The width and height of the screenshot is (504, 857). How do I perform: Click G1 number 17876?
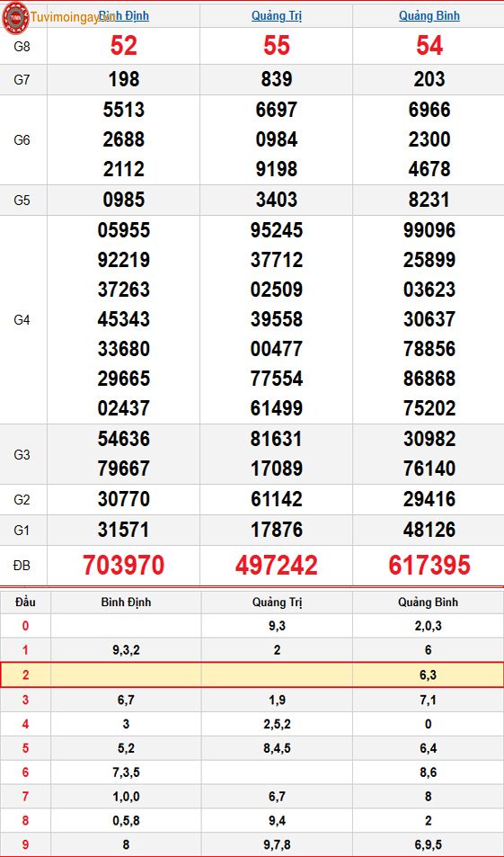(277, 530)
